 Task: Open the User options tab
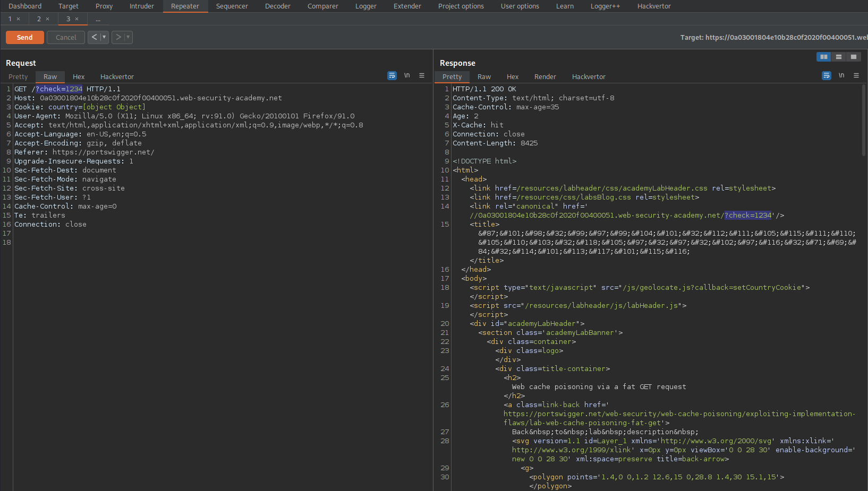click(x=520, y=6)
